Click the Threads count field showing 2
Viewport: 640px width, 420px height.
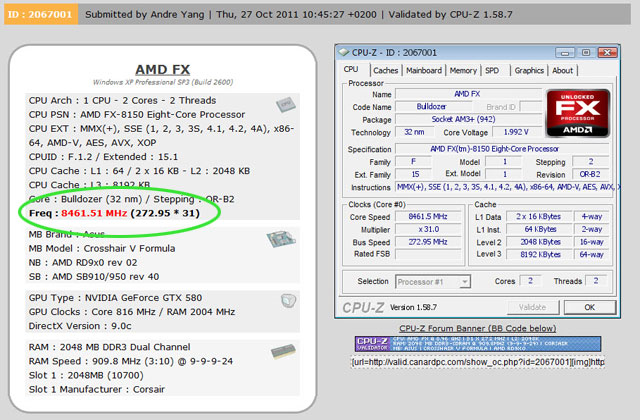tap(596, 281)
